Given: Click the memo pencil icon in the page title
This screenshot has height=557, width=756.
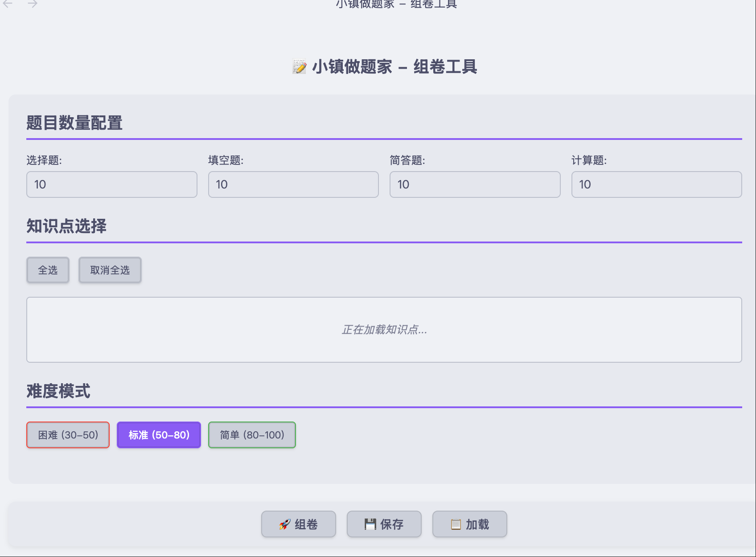Looking at the screenshot, I should (x=299, y=67).
